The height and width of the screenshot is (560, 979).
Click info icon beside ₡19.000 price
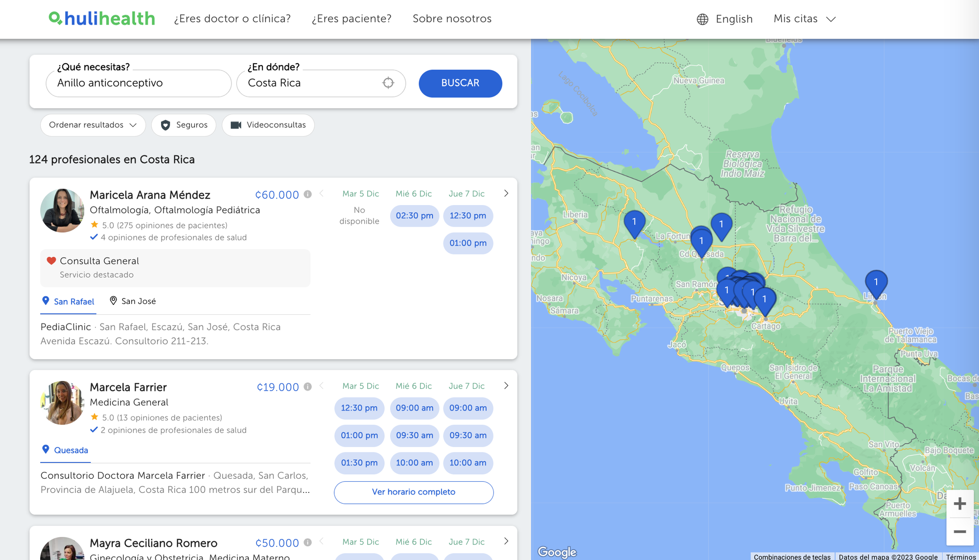pyautogui.click(x=307, y=387)
